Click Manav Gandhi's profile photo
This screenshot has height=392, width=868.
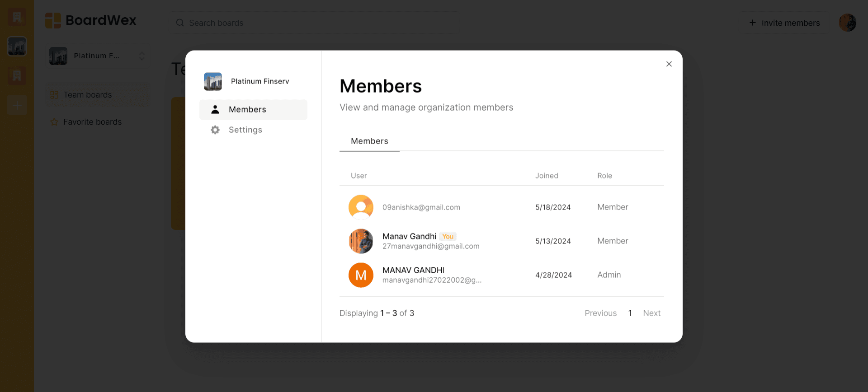click(361, 241)
